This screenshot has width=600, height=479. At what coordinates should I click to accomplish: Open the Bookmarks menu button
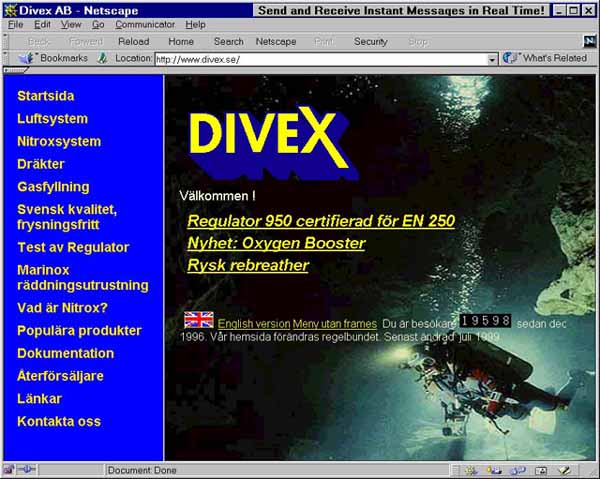click(64, 58)
